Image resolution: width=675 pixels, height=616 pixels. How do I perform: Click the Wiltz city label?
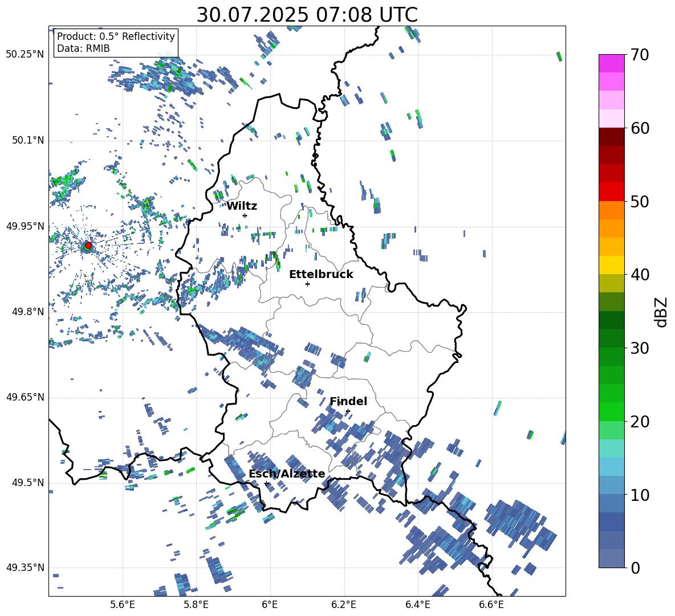(242, 206)
